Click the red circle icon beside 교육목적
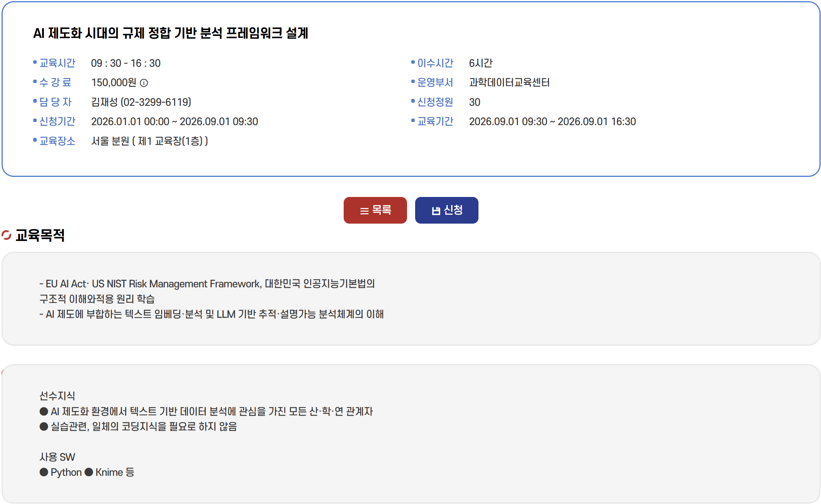Screen dimensions: 821x504 pos(7,235)
